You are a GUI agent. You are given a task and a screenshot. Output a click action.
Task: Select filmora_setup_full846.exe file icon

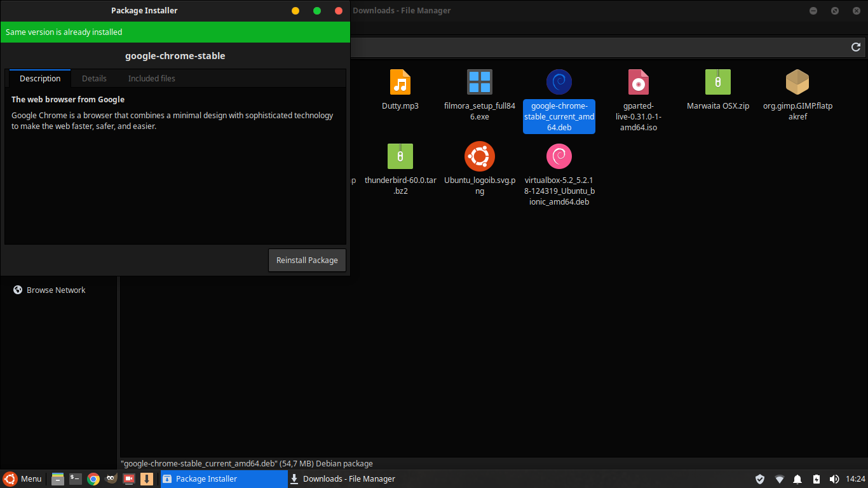click(x=479, y=83)
